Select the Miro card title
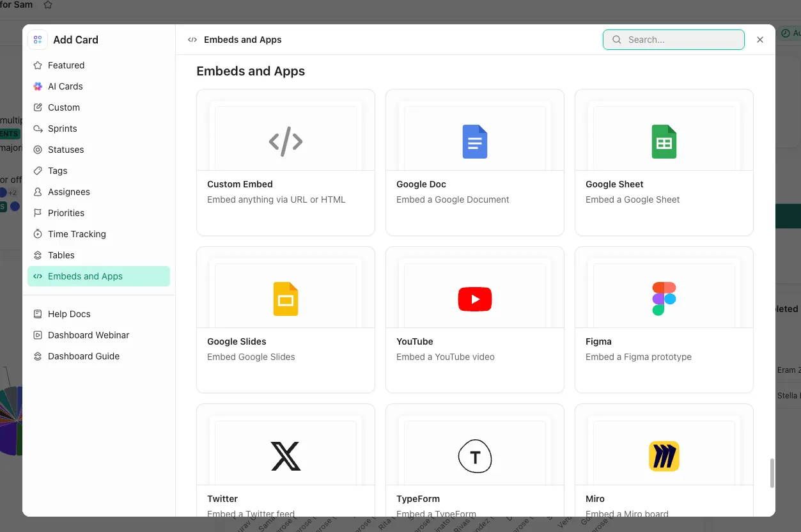This screenshot has height=532, width=801. [x=595, y=499]
